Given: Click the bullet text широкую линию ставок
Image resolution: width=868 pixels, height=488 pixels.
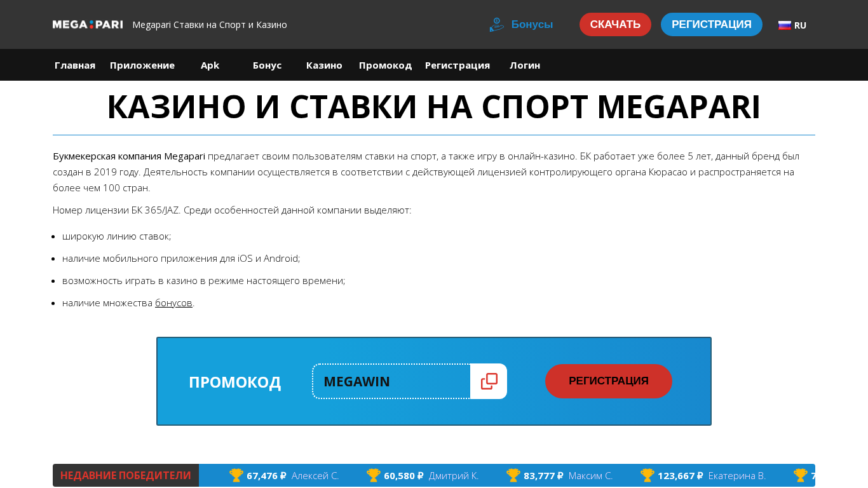Looking at the screenshot, I should [117, 236].
